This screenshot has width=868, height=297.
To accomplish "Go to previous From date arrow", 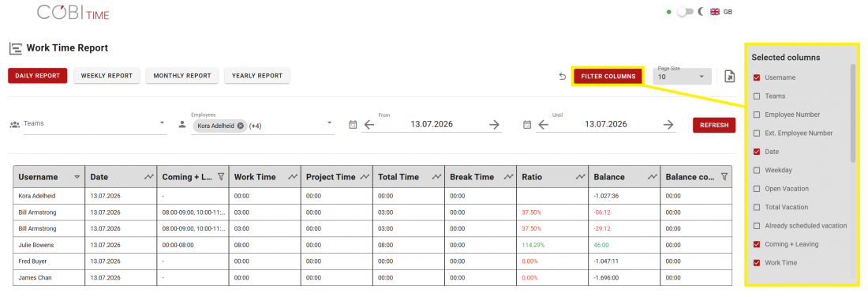I will 369,125.
